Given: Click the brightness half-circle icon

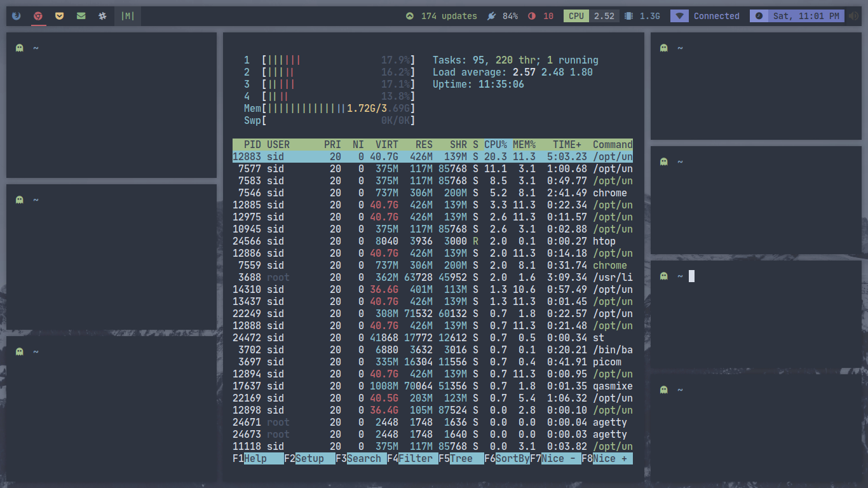Looking at the screenshot, I should (x=532, y=16).
